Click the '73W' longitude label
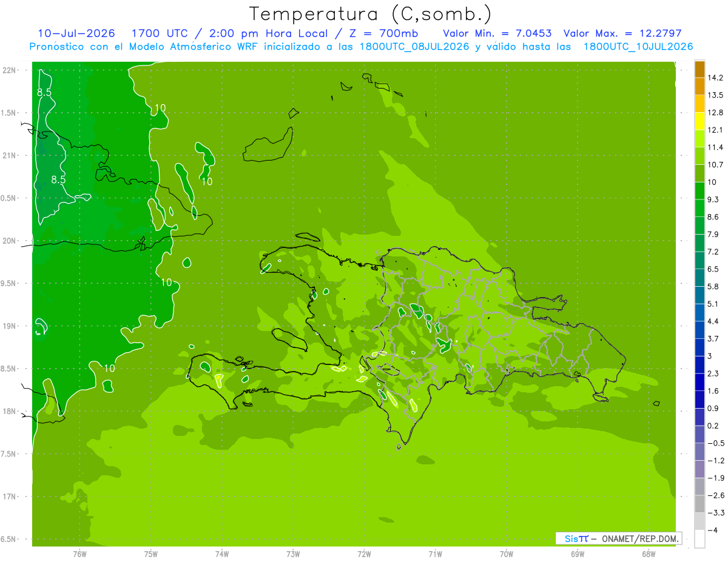728x562 pixels. 293,554
